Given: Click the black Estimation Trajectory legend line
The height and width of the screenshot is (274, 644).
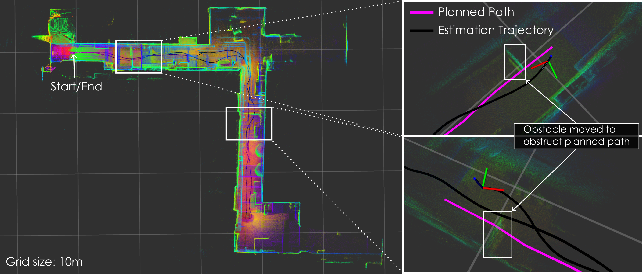Looking at the screenshot, I should [x=421, y=31].
